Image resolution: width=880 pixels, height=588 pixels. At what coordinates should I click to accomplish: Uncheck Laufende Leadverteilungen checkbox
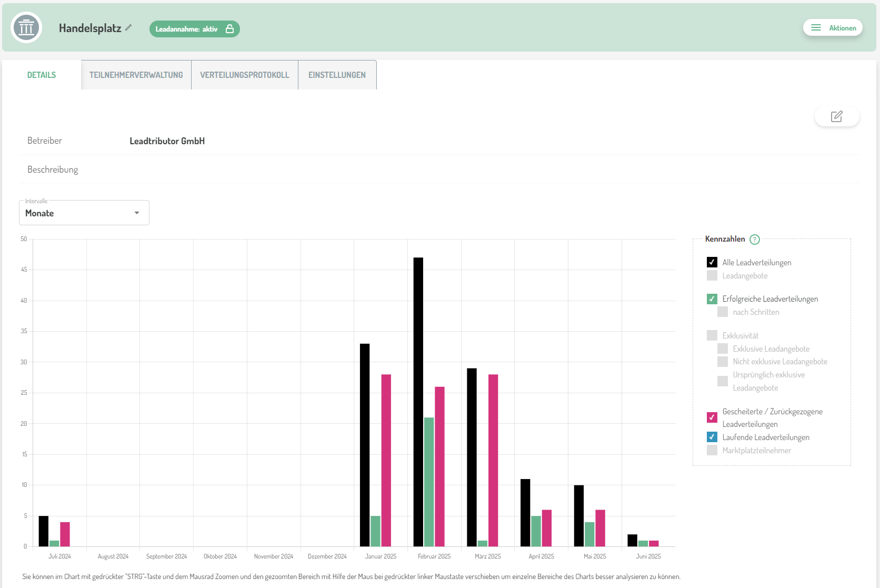click(712, 437)
